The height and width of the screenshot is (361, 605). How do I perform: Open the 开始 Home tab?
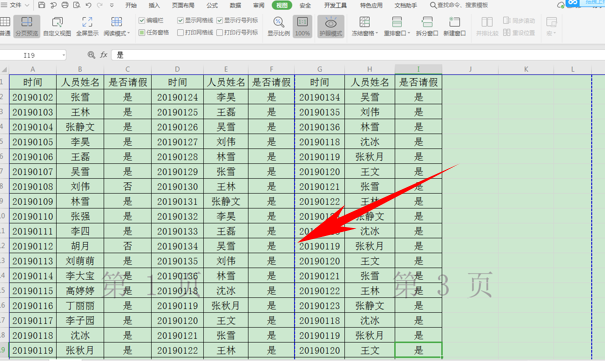point(131,5)
